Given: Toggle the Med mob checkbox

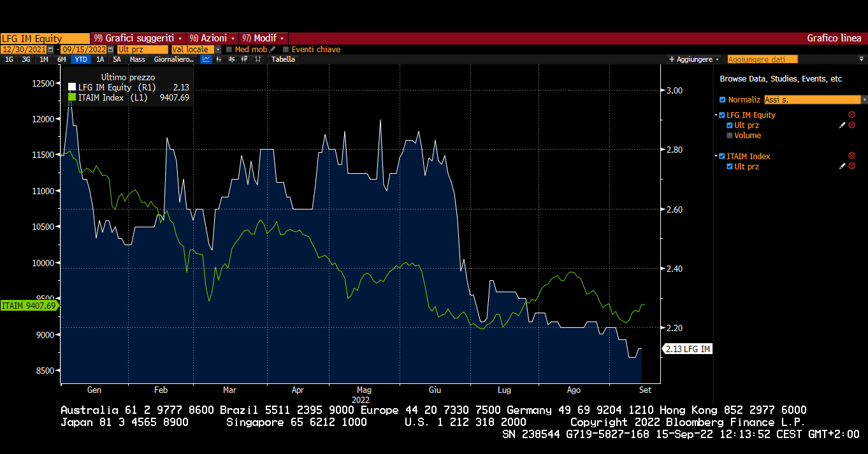Looking at the screenshot, I should pos(229,49).
